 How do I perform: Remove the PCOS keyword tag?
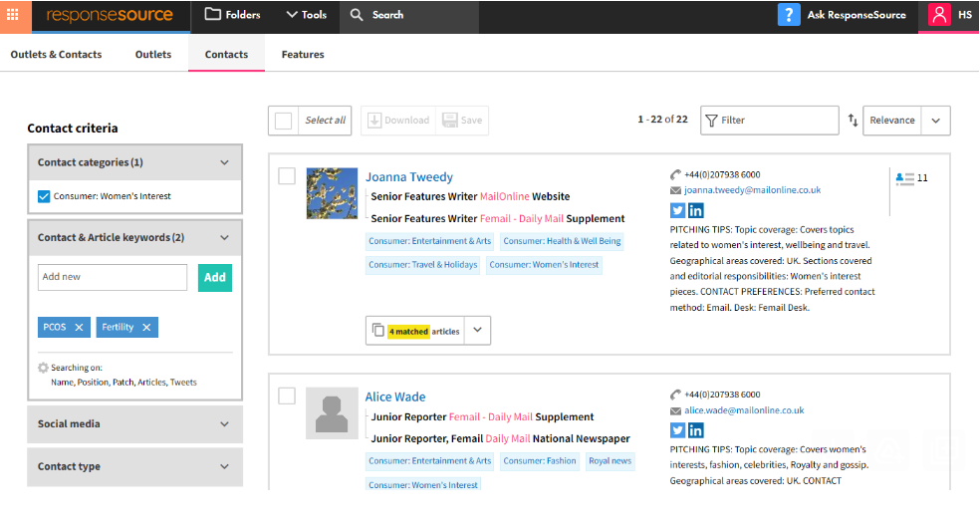pyautogui.click(x=80, y=328)
